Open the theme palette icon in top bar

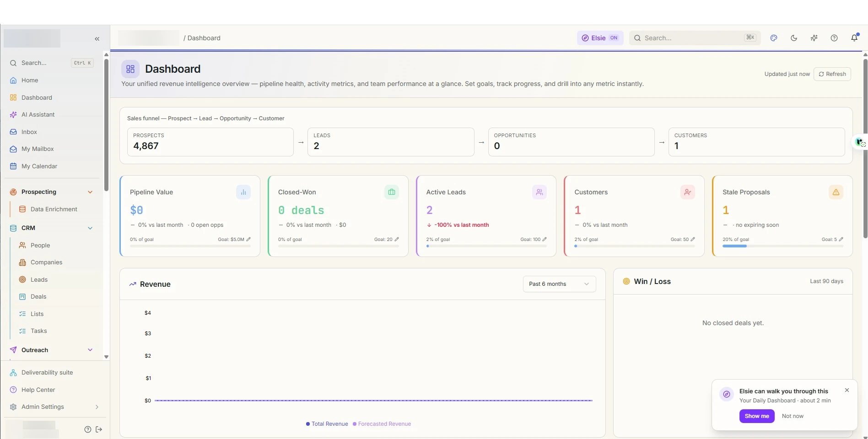[x=774, y=38]
